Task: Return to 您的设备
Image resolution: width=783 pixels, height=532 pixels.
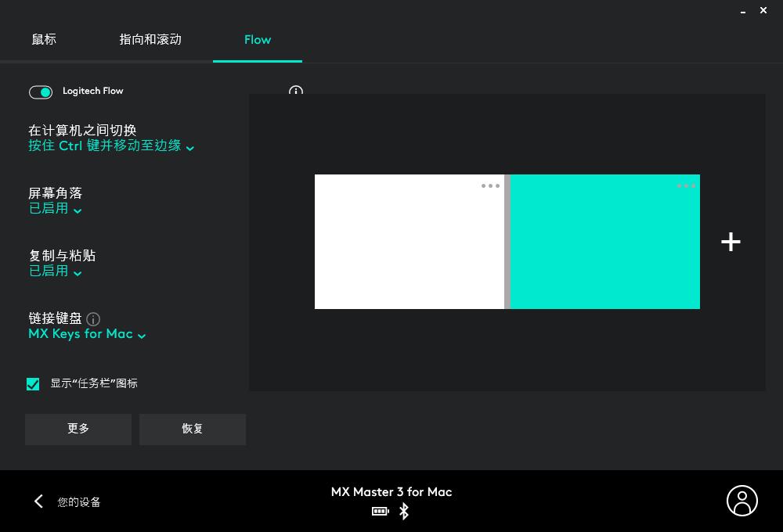Action: pyautogui.click(x=78, y=501)
